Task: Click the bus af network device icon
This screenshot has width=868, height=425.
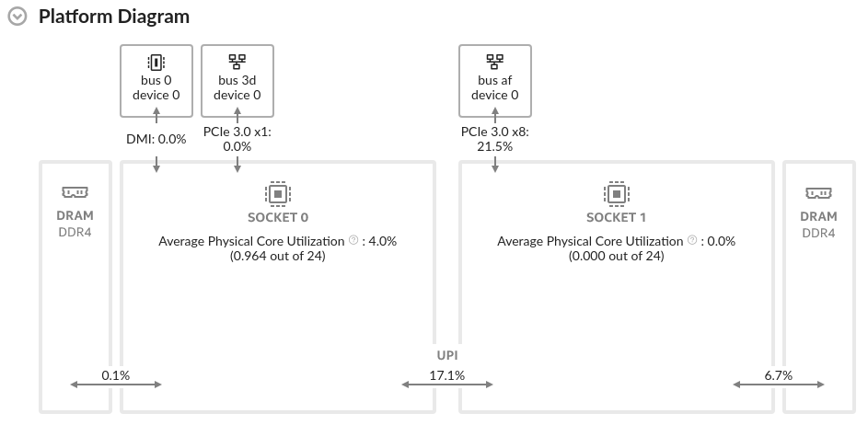Action: click(x=495, y=62)
